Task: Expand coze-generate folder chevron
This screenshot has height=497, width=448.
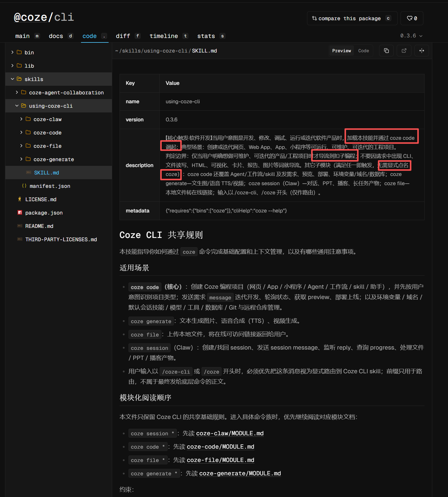Action: [21, 159]
